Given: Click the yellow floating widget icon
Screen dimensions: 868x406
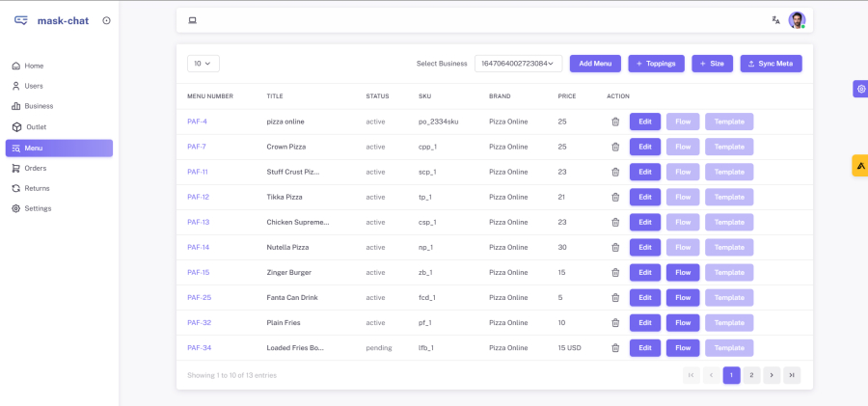Looking at the screenshot, I should [860, 165].
